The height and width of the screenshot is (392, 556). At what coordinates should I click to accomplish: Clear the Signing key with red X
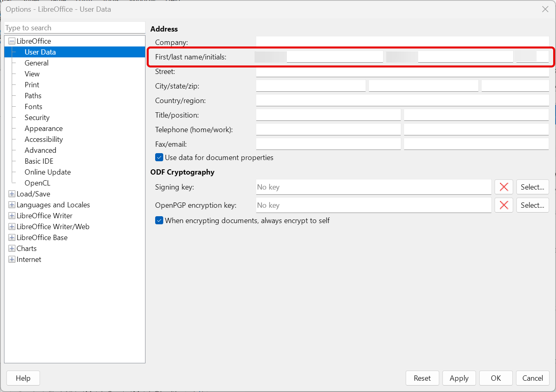504,187
